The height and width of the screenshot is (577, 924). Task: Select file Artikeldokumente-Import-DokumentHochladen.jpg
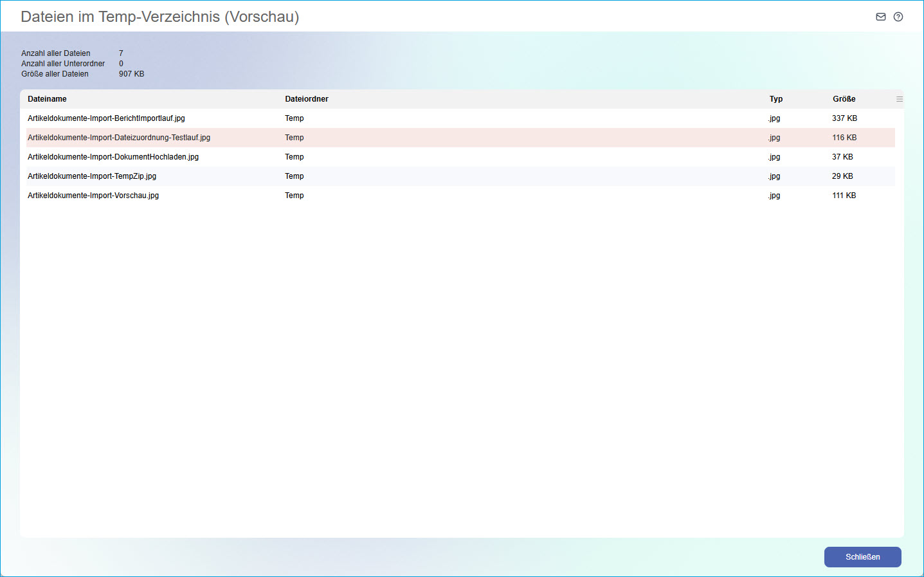(x=113, y=157)
